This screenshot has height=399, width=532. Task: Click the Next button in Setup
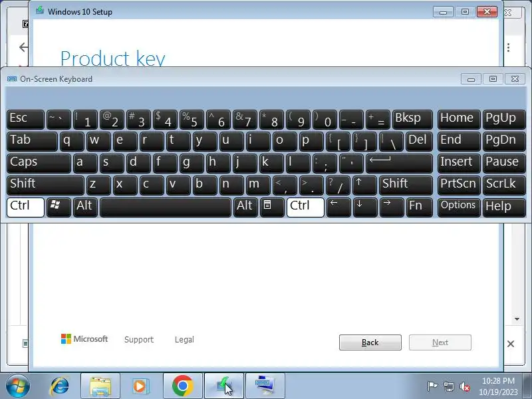click(x=440, y=342)
